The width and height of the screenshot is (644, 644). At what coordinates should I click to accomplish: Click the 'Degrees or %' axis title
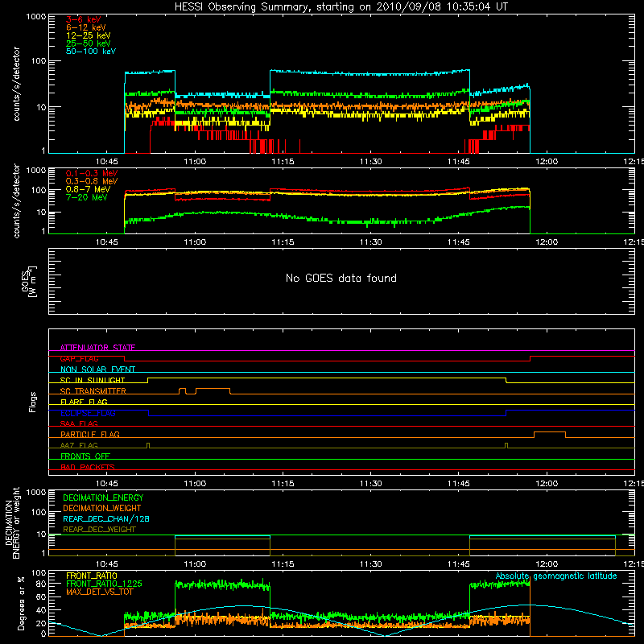[x=21, y=603]
